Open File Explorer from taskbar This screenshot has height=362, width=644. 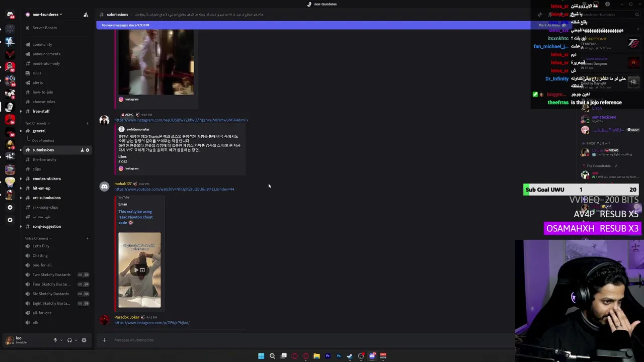tap(316, 356)
